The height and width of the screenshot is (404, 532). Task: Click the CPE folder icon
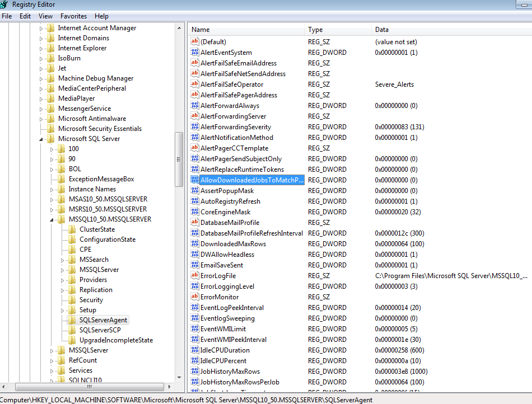72,250
